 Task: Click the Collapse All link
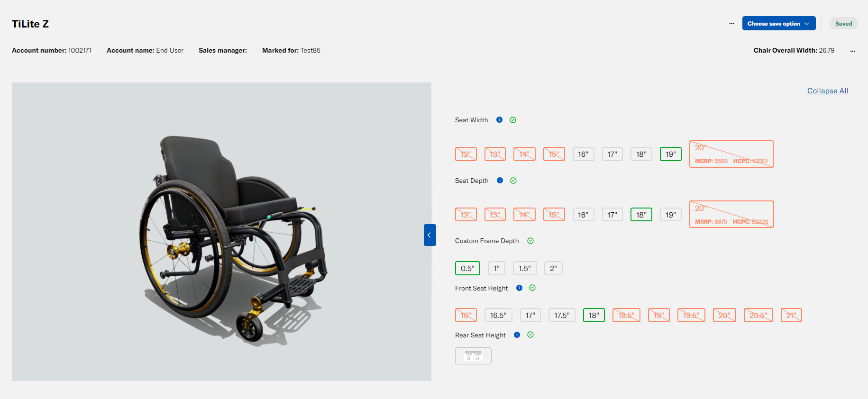pos(828,91)
